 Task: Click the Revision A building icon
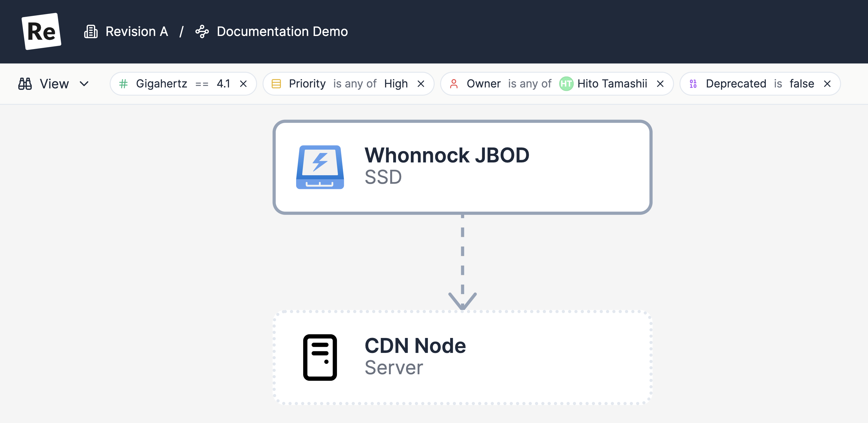click(91, 32)
